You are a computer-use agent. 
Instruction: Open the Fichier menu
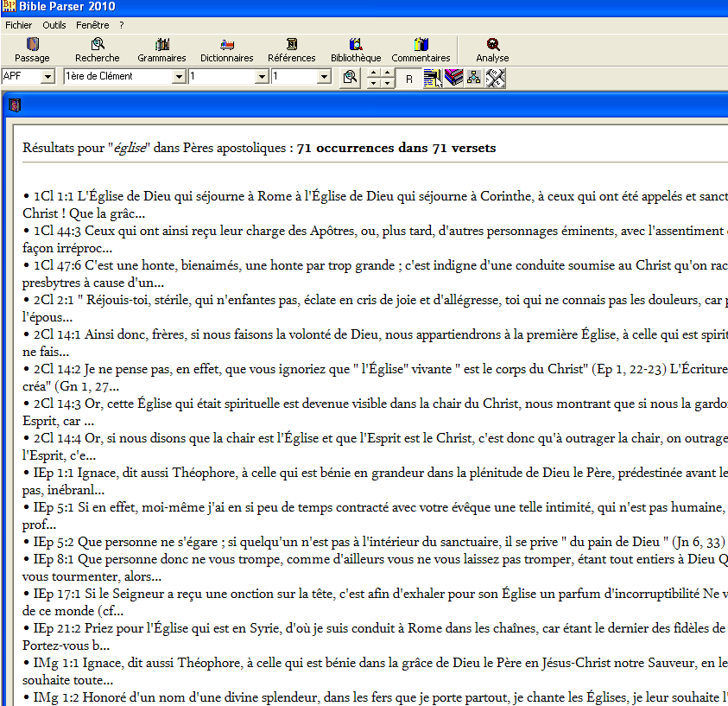point(19,25)
